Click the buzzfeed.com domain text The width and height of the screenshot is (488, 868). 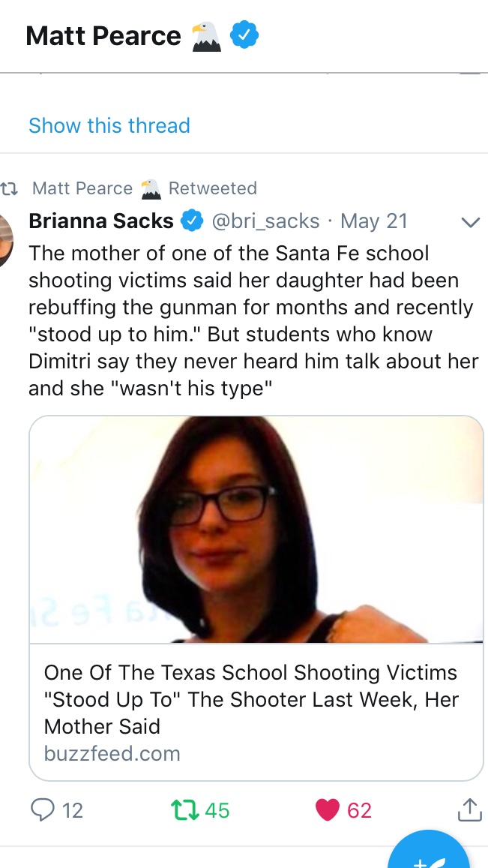pos(112,753)
